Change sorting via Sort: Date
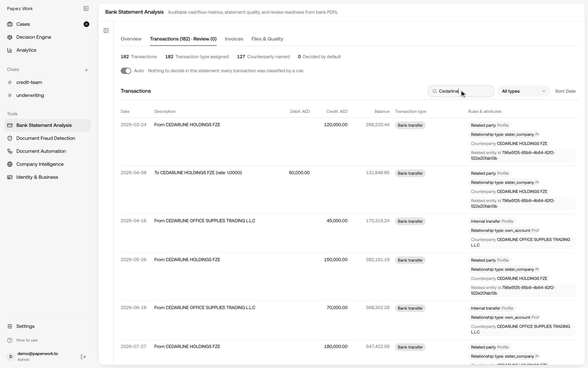588x368 pixels. tap(565, 91)
